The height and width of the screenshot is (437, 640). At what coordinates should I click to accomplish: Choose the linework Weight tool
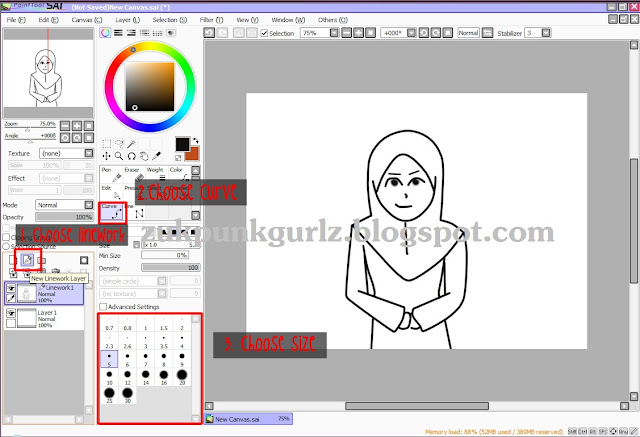point(156,174)
